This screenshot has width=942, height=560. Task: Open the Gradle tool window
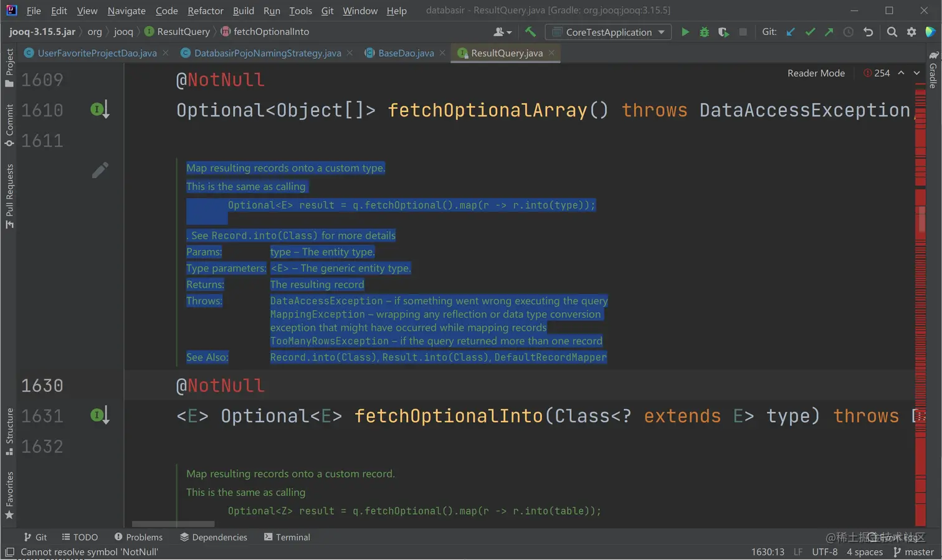(x=933, y=70)
